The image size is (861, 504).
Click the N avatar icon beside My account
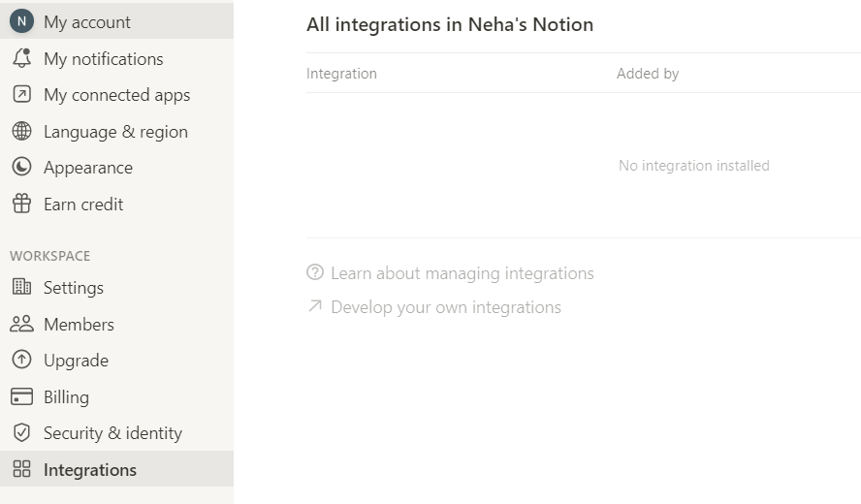point(21,21)
